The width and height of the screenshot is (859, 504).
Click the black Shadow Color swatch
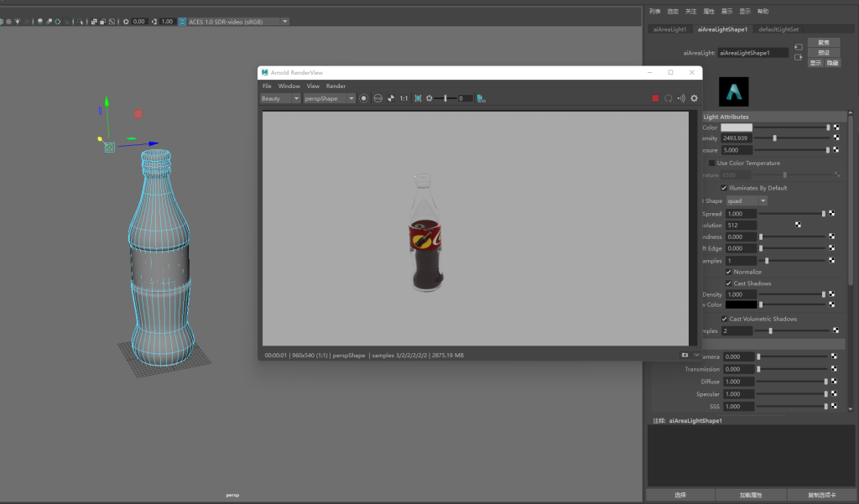[x=741, y=304]
